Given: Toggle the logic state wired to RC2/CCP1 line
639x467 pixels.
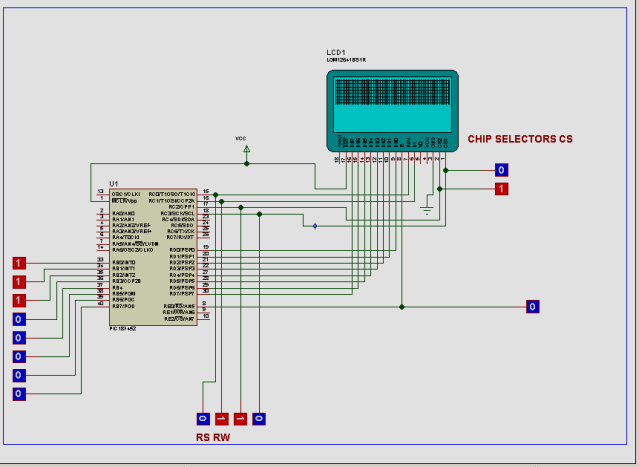Looking at the screenshot, I should pyautogui.click(x=240, y=419).
